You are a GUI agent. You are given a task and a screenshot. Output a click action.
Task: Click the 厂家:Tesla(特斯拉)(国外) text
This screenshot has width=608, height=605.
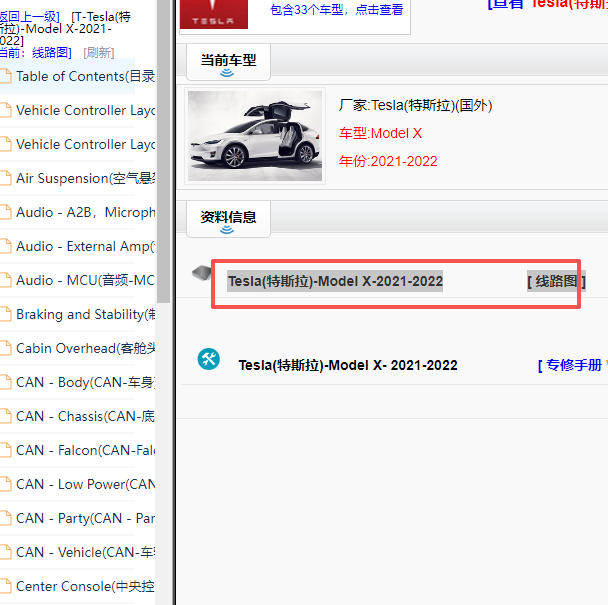coord(415,105)
